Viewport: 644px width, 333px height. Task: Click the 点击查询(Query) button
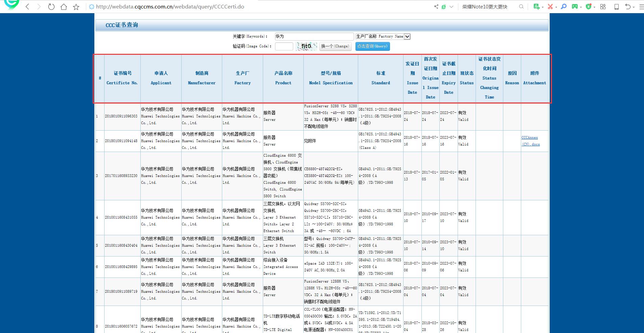(x=372, y=46)
